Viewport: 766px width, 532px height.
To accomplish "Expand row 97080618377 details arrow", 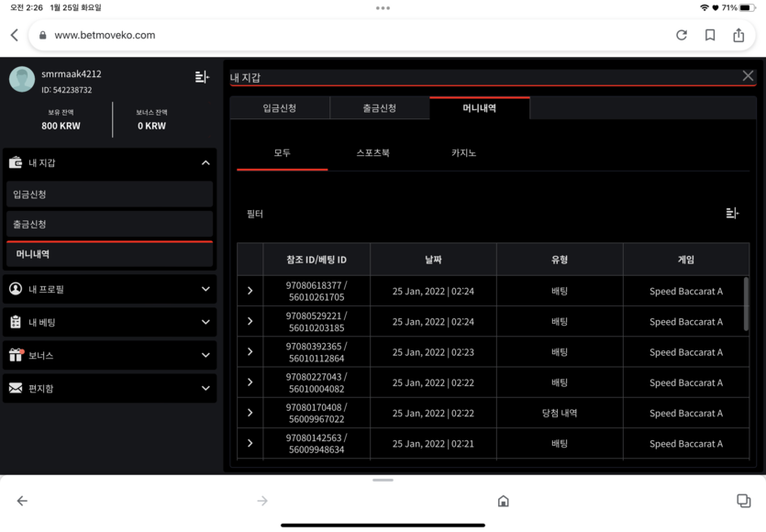I will tap(250, 291).
